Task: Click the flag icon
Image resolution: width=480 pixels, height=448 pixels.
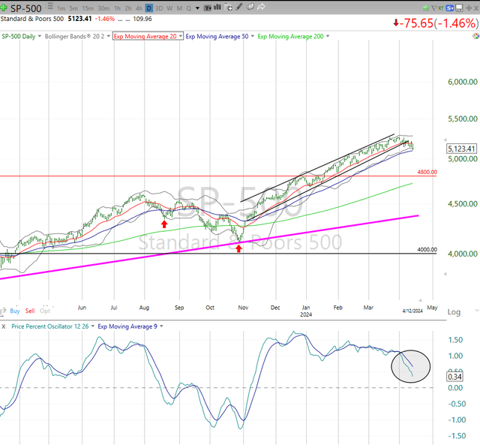Action: (434, 8)
